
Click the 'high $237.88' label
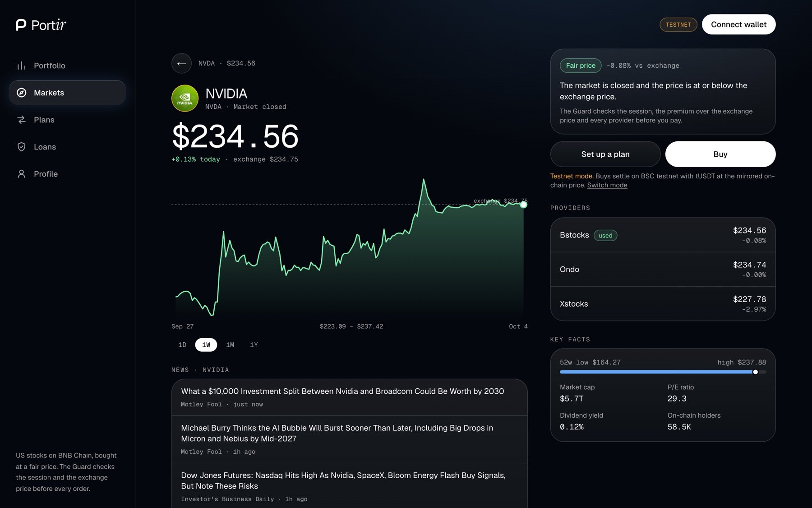pyautogui.click(x=742, y=363)
